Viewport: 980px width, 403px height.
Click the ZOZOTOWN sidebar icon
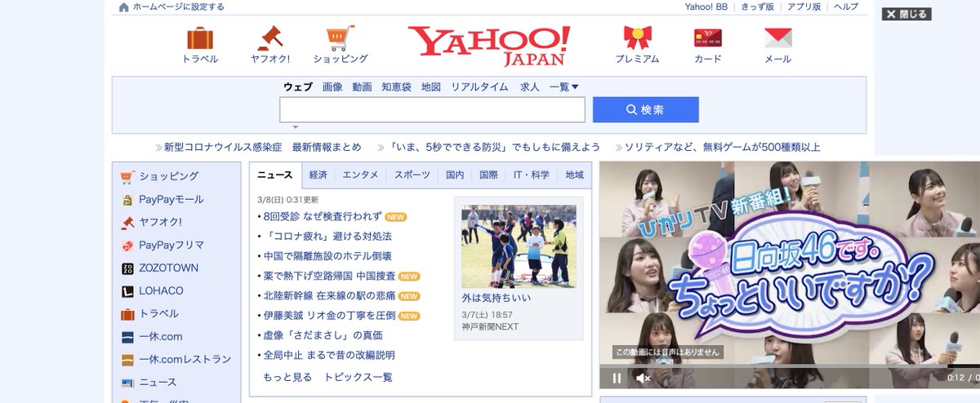coord(127,268)
